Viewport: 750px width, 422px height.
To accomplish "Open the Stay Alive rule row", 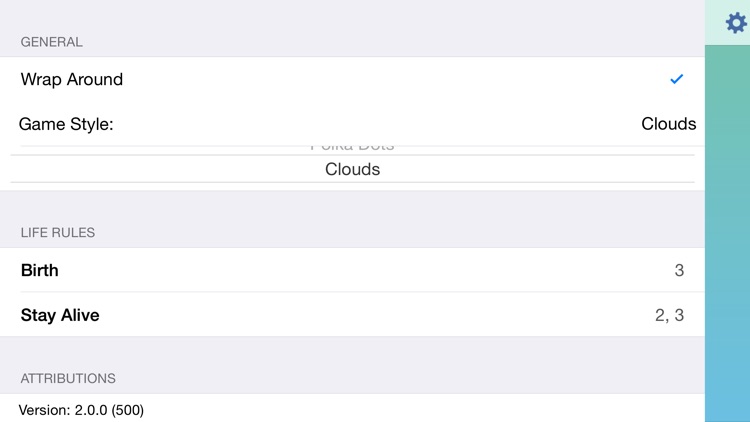I will [352, 315].
